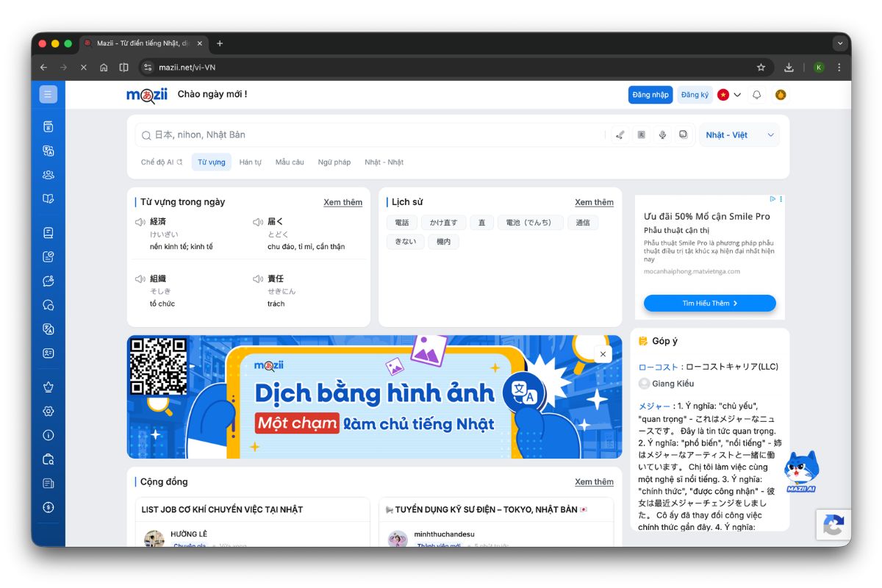Close the Mazii browser tab

(x=200, y=43)
